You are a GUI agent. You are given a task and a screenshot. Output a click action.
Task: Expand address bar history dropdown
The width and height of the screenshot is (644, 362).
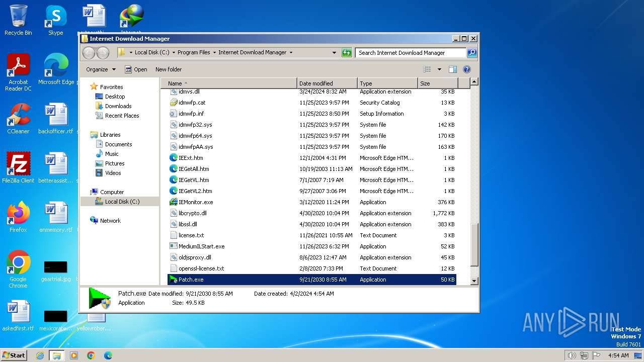pos(334,53)
